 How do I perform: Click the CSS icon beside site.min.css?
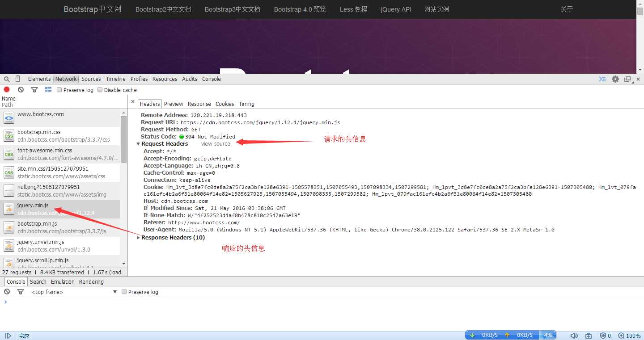(x=9, y=172)
